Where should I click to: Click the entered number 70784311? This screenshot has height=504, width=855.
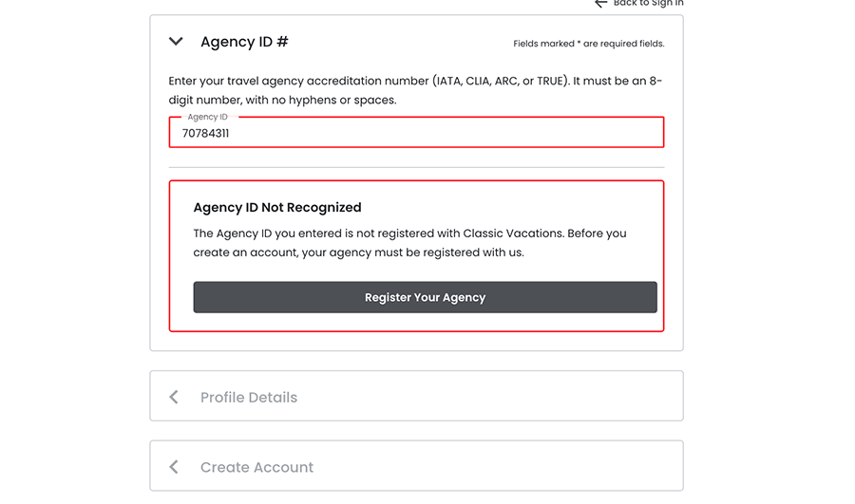tap(205, 134)
